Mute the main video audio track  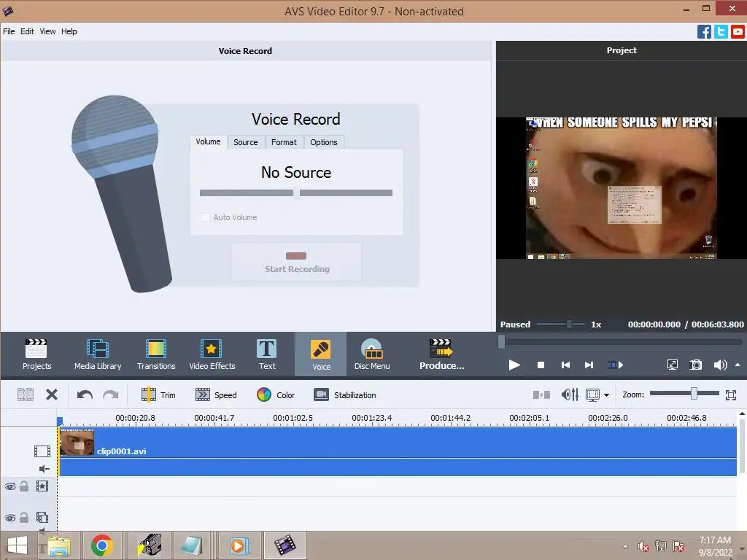tap(44, 469)
